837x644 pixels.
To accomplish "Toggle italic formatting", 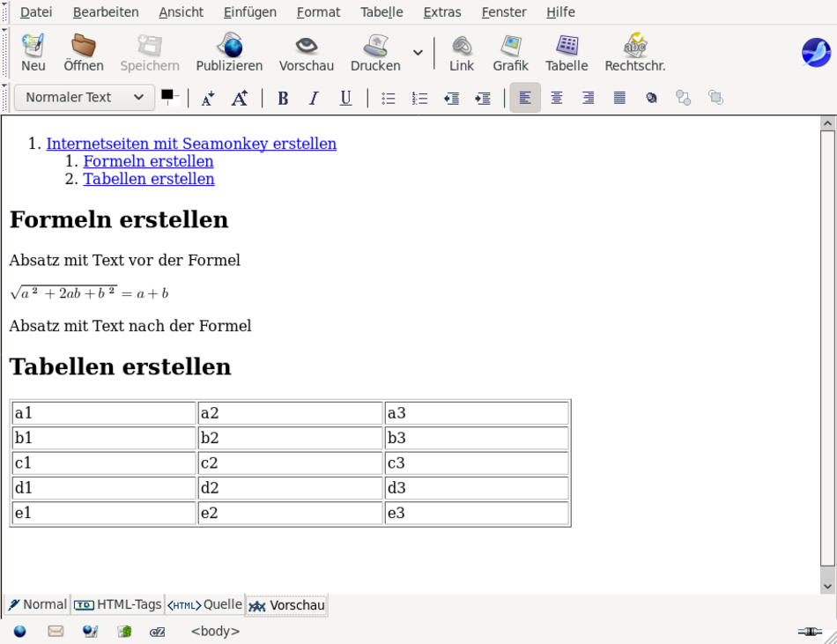I will (x=314, y=98).
